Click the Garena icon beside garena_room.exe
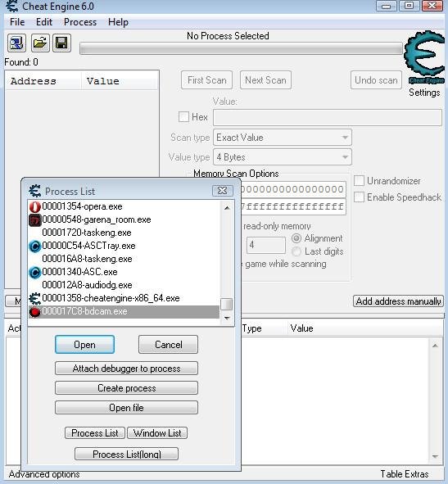 pyautogui.click(x=35, y=219)
